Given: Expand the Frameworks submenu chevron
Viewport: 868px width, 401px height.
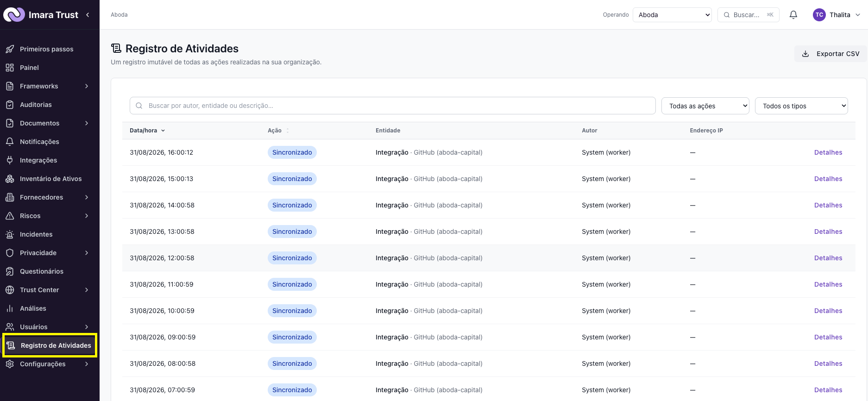Looking at the screenshot, I should tap(87, 86).
